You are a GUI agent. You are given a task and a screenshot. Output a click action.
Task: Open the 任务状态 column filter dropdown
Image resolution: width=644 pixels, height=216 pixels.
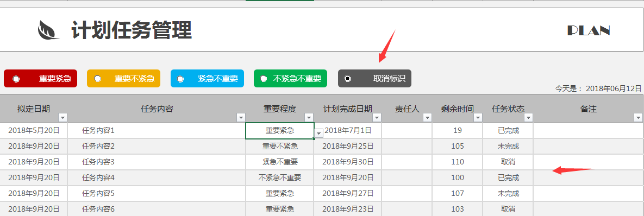pyautogui.click(x=528, y=118)
